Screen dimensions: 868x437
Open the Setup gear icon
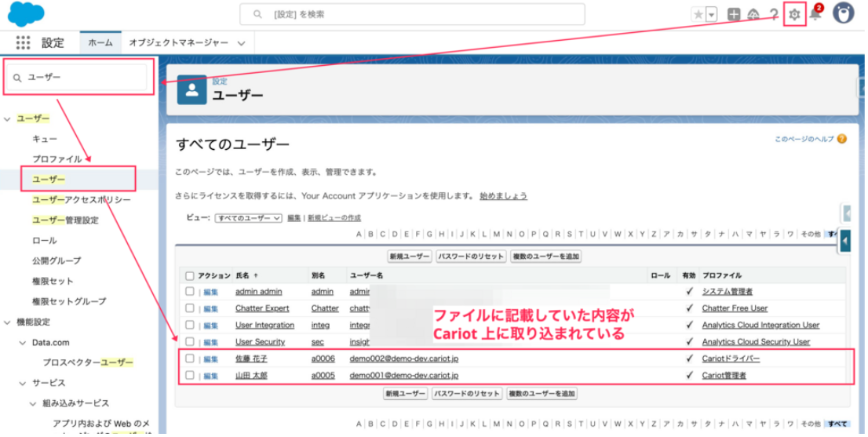[x=794, y=14]
